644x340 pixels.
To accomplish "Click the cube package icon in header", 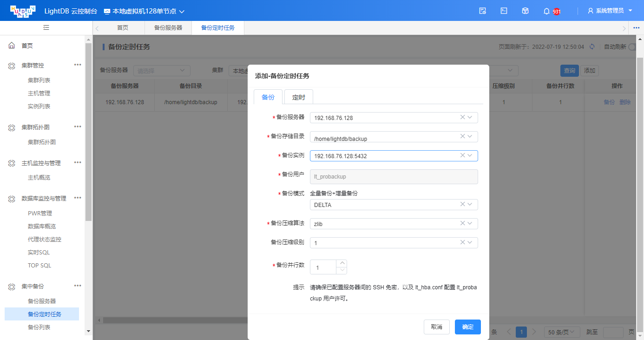I will (525, 11).
